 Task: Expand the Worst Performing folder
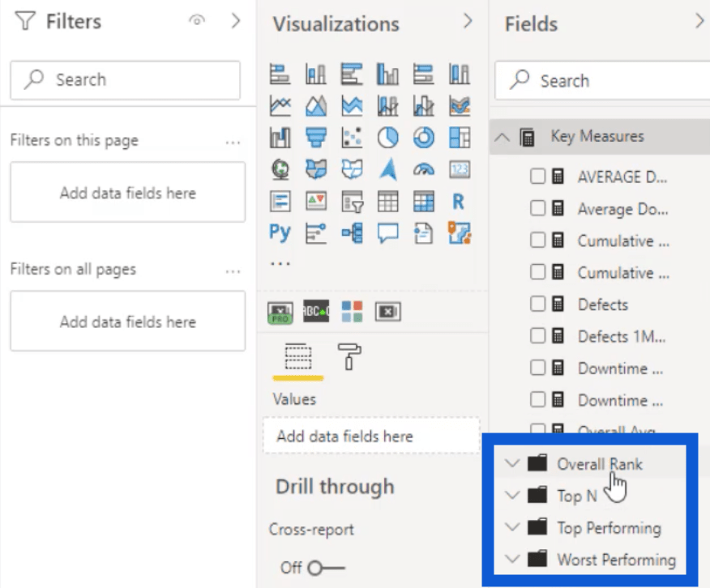(511, 559)
